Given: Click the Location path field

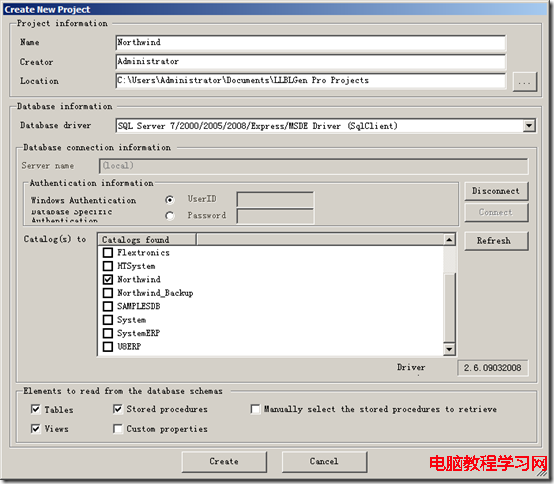Looking at the screenshot, I should (310, 81).
